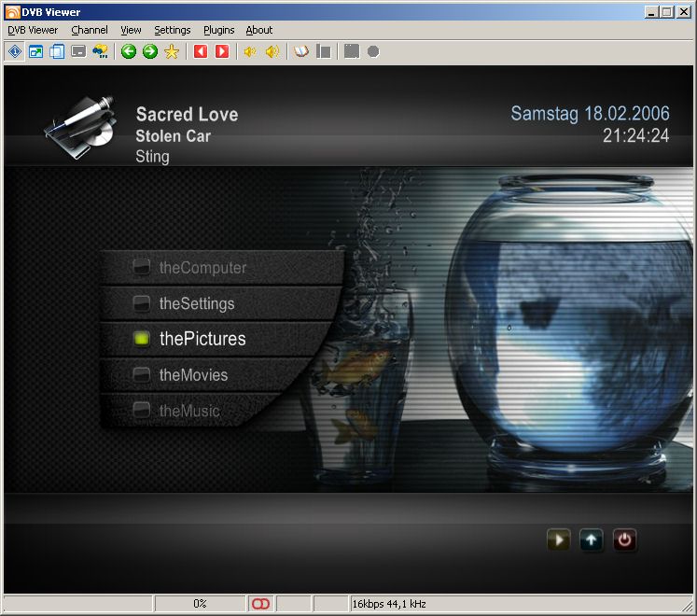Screen dimensions: 697x616
Task: Click the green indicator beside thePictures
Action: point(141,339)
